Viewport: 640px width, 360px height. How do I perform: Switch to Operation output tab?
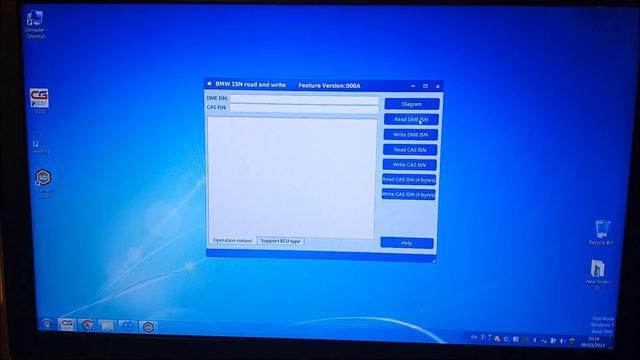click(x=232, y=240)
